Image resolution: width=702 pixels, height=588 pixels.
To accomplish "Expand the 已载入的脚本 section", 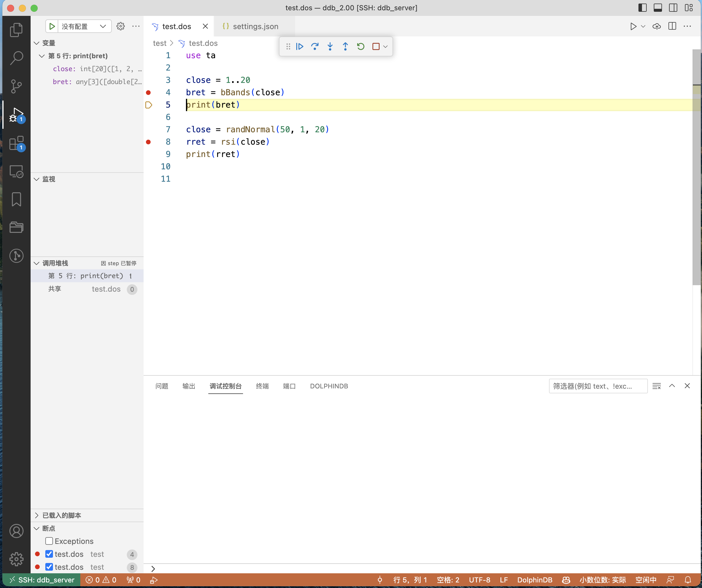I will 61,515.
